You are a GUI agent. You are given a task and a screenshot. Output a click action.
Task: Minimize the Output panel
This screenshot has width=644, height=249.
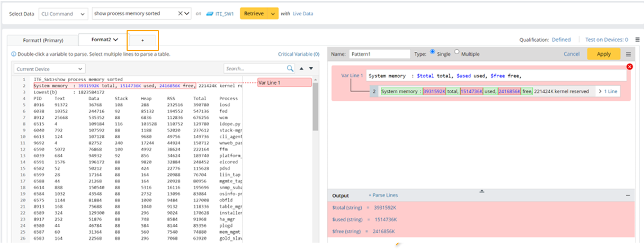[x=628, y=195]
